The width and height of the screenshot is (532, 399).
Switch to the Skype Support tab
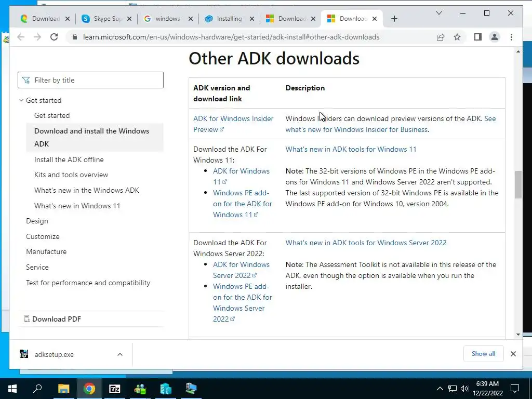[x=106, y=19]
